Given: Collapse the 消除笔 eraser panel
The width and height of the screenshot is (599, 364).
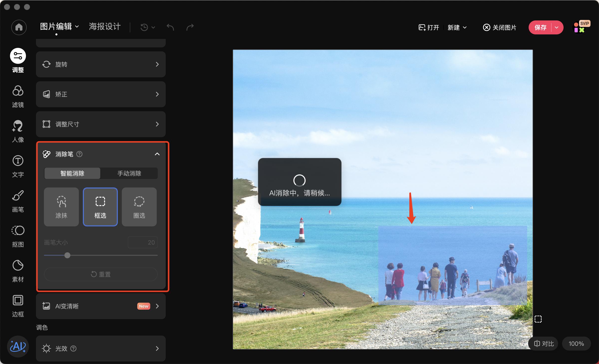Looking at the screenshot, I should (157, 154).
